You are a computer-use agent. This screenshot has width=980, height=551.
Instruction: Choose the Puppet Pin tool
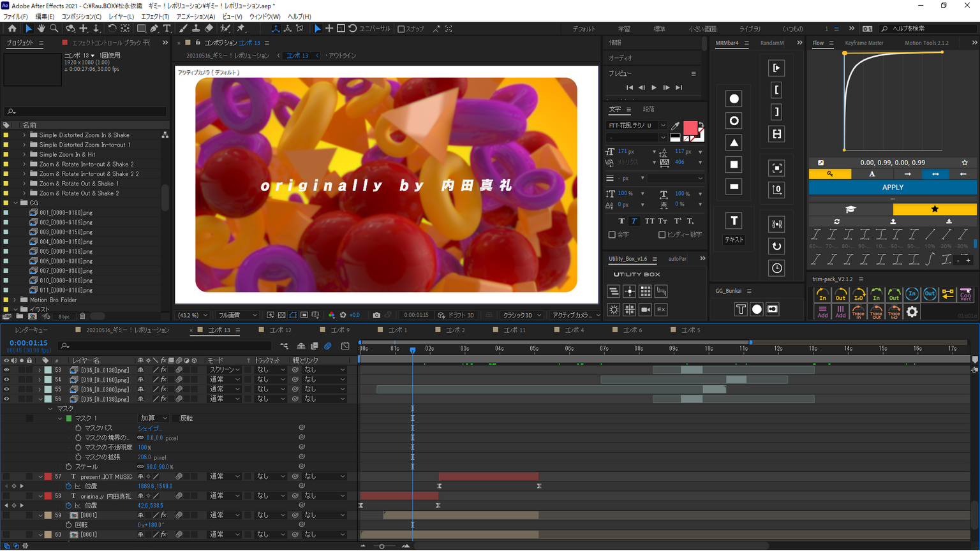(x=241, y=29)
